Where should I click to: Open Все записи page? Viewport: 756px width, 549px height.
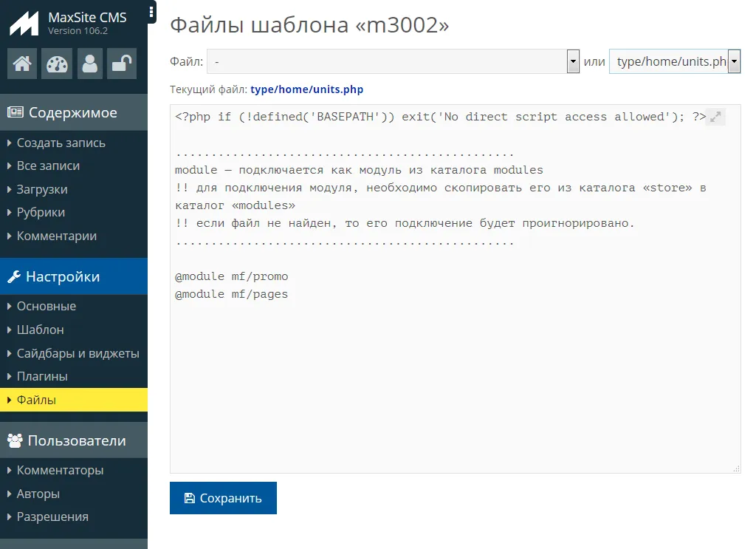pos(48,166)
